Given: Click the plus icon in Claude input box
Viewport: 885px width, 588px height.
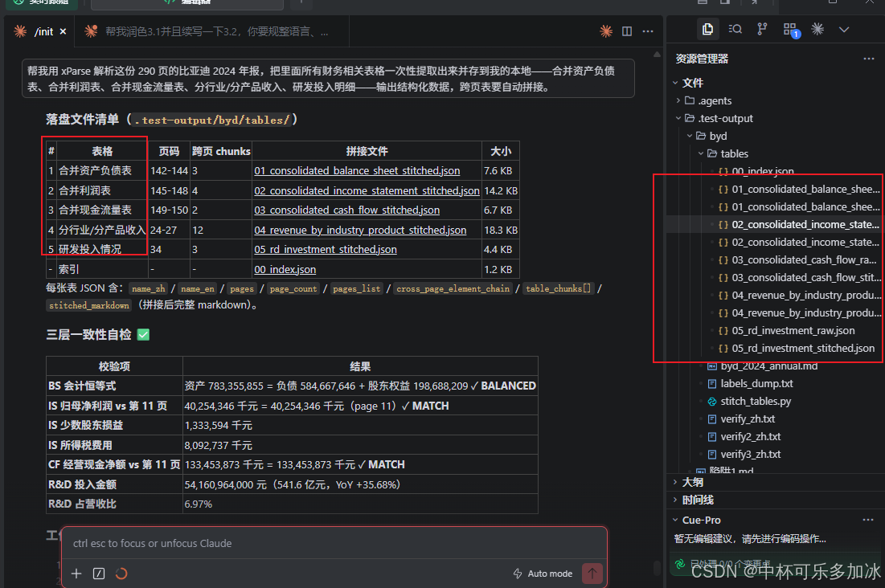Looking at the screenshot, I should coord(76,574).
